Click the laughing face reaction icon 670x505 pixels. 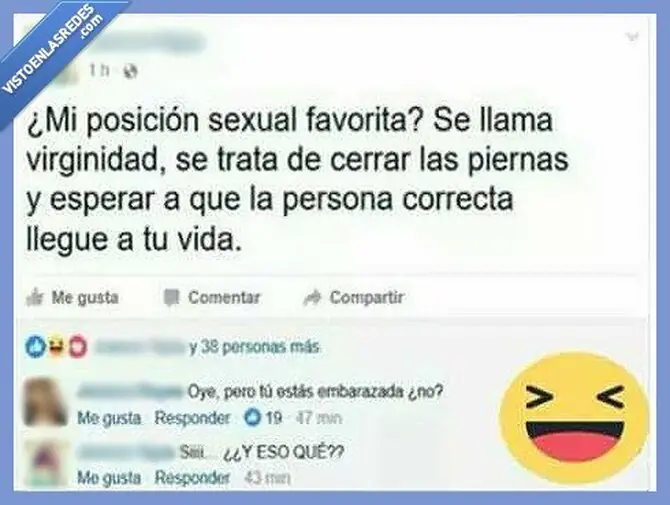56,347
